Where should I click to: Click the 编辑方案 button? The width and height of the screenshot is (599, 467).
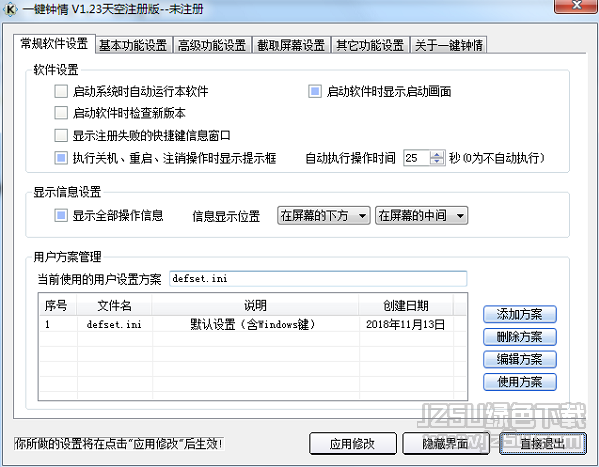(520, 359)
